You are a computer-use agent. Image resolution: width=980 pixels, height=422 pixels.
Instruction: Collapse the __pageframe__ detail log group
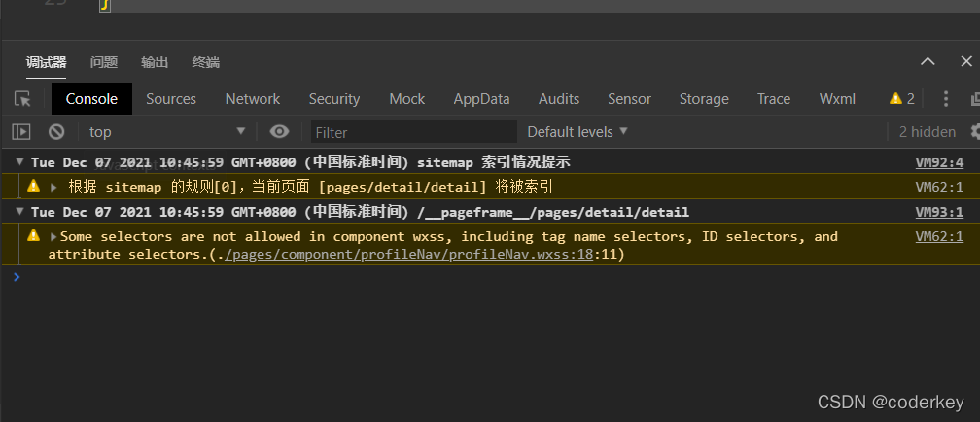pyautogui.click(x=20, y=211)
